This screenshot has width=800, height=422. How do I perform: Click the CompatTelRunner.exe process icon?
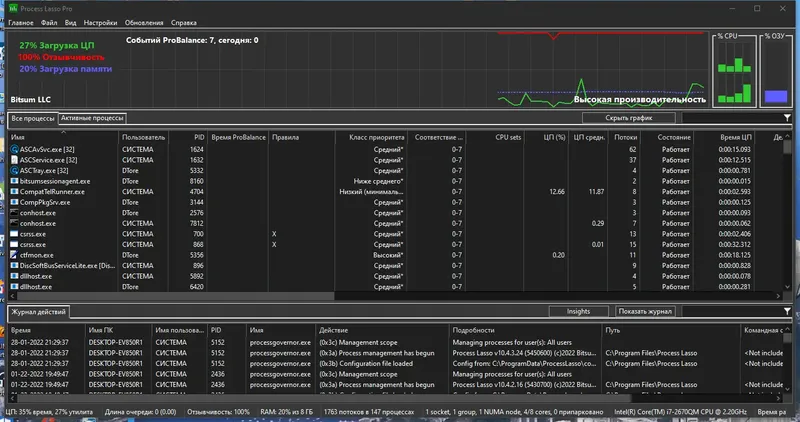14,192
